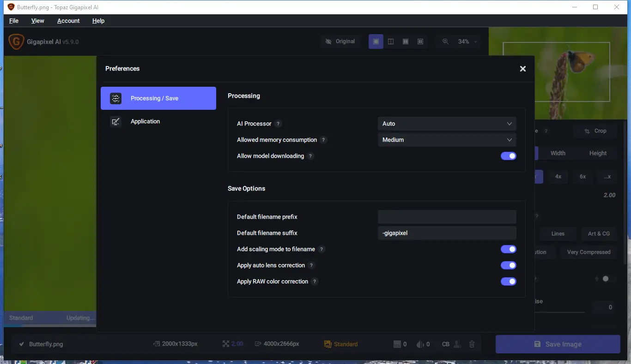Select the Butterfly.png file name
631x364 pixels.
pos(46,344)
